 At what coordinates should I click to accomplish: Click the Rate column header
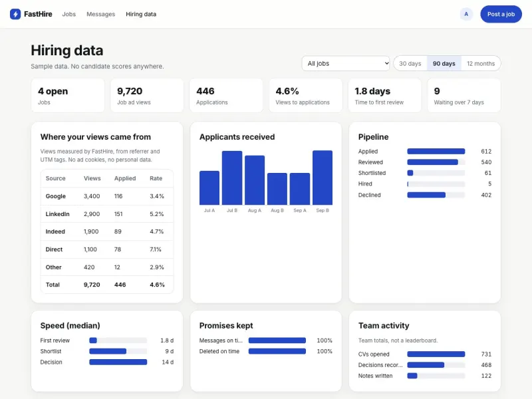point(156,178)
